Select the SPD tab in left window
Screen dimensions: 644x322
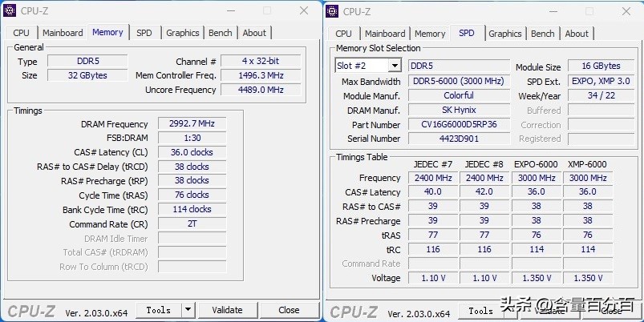point(144,33)
